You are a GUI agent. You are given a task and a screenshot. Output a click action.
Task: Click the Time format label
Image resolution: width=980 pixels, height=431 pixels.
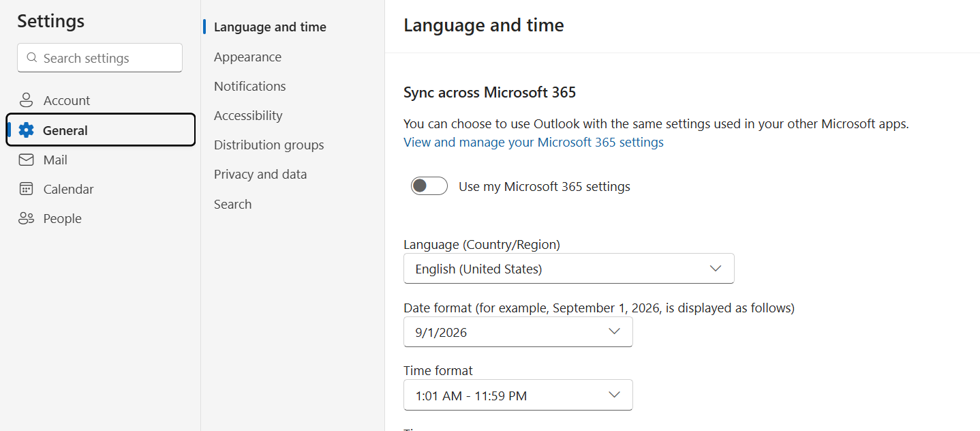[438, 370]
